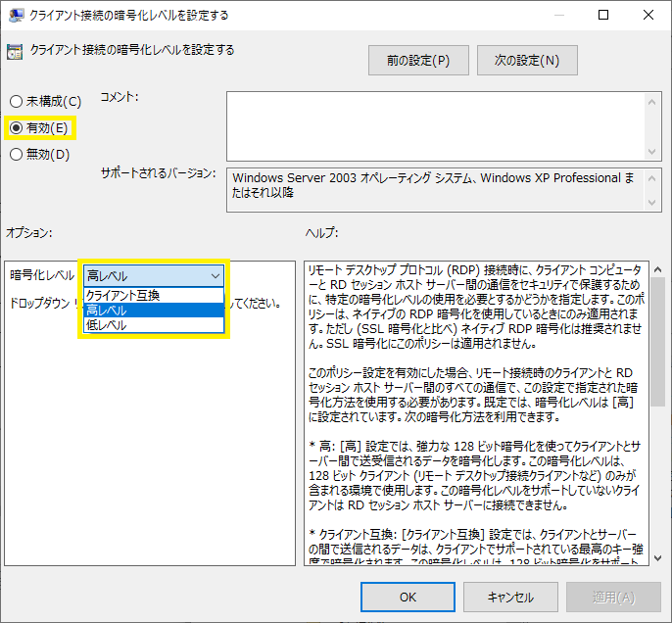The width and height of the screenshot is (672, 623).
Task: Click the help pane scrollbar thumb
Action: (658, 342)
